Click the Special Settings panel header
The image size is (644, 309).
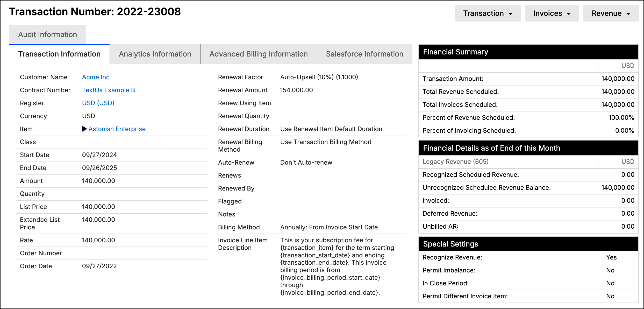[x=528, y=244]
